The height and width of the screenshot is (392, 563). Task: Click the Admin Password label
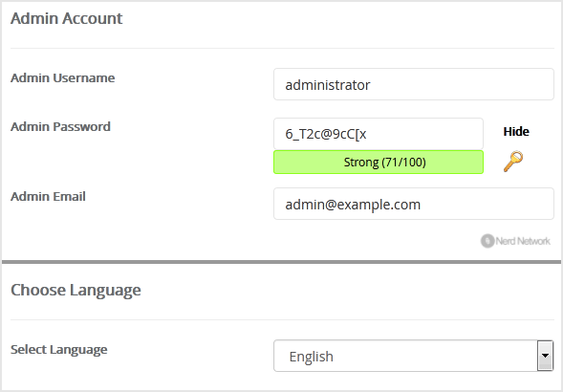tap(60, 127)
